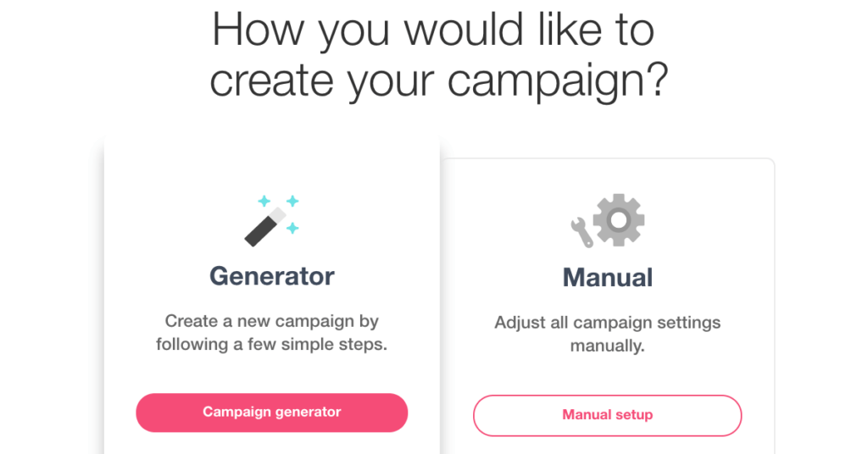The height and width of the screenshot is (454, 868).
Task: Click the word "manually." in the Manual card
Action: point(608,346)
